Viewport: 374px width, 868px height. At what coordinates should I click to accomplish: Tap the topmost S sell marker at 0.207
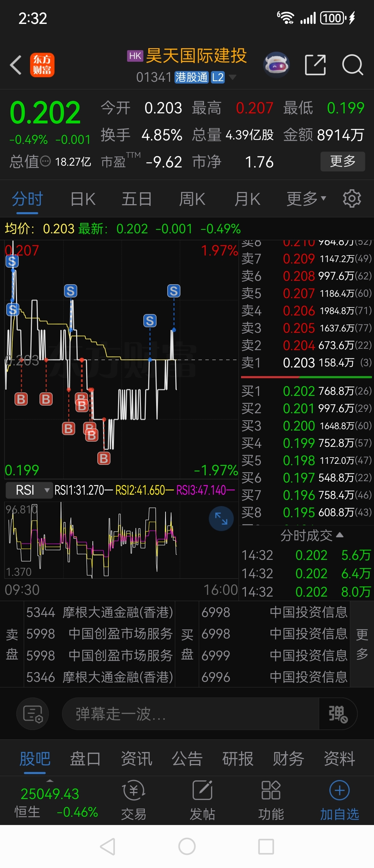click(12, 261)
